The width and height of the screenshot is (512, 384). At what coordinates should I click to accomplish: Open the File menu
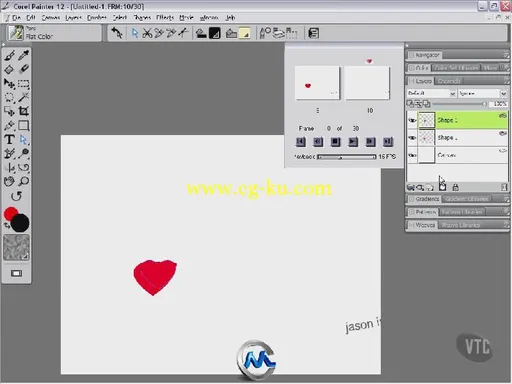pyautogui.click(x=16, y=18)
